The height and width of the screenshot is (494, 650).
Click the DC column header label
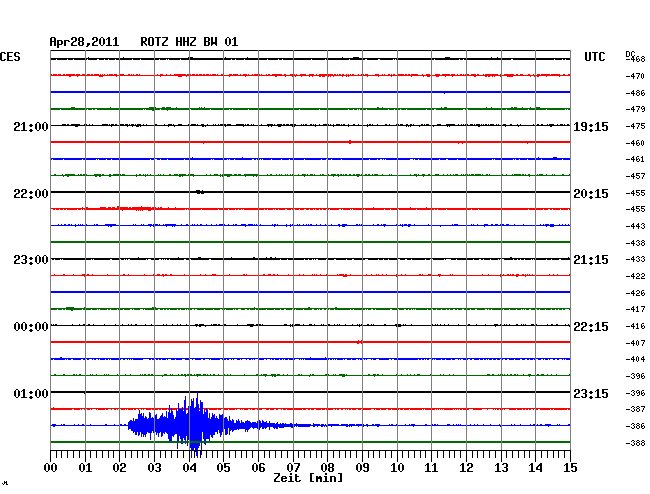(x=630, y=54)
